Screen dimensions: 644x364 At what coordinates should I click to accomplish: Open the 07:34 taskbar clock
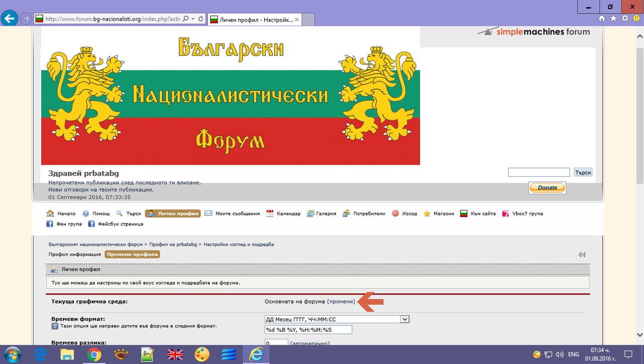[600, 354]
